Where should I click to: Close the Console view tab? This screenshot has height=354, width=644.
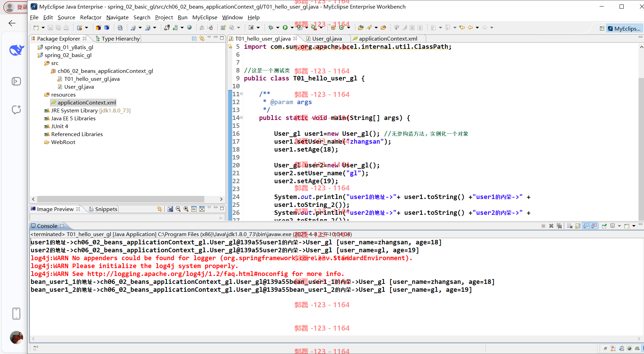point(62,226)
